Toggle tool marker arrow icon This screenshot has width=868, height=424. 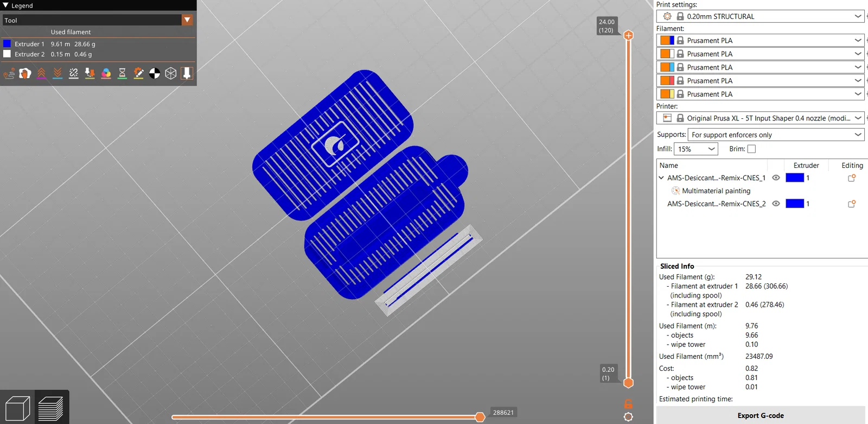(x=187, y=73)
